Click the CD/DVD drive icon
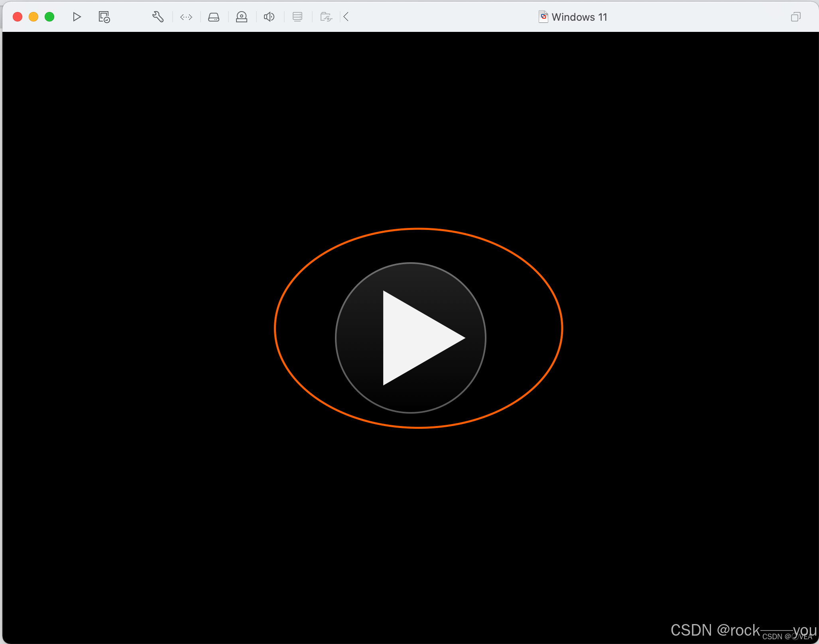This screenshot has height=644, width=819. pos(242,17)
